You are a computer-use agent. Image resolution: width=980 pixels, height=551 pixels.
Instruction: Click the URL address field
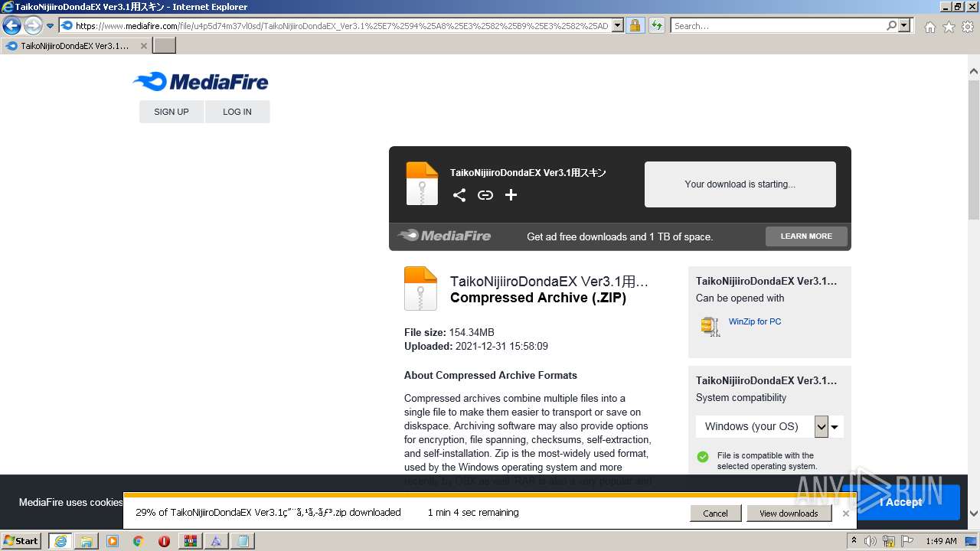[343, 25]
